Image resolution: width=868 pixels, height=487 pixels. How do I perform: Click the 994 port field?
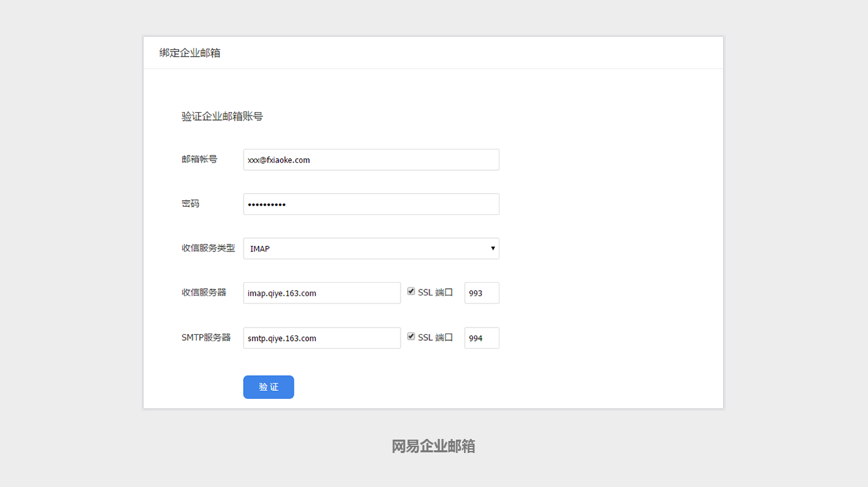[482, 338]
